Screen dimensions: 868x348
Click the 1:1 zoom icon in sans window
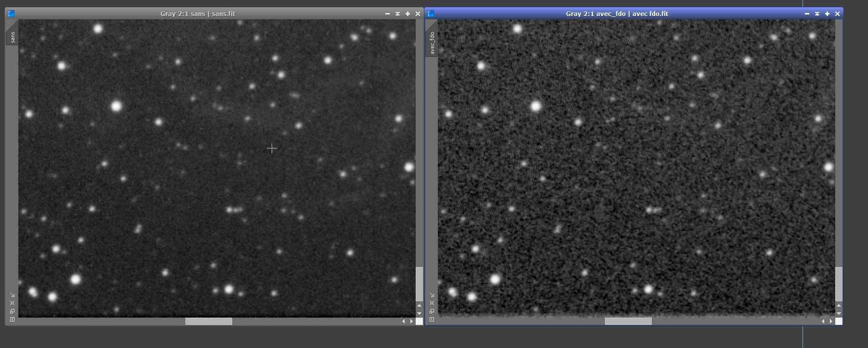pyautogui.click(x=12, y=320)
